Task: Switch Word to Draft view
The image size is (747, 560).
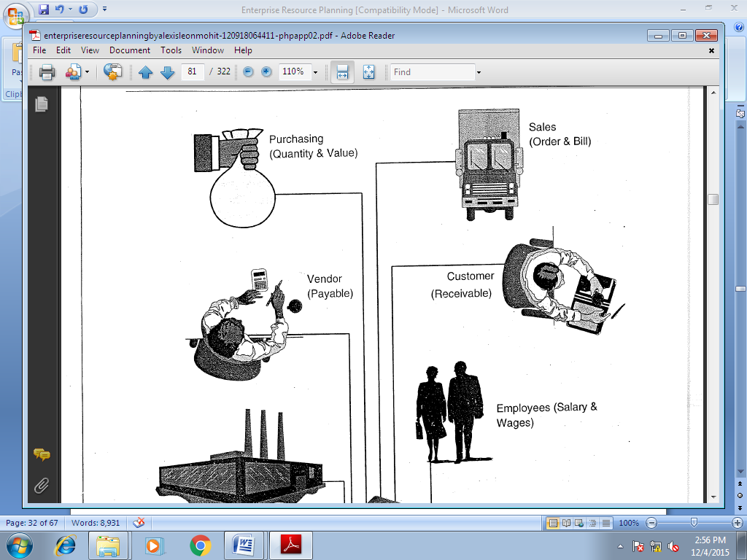Action: click(x=605, y=523)
